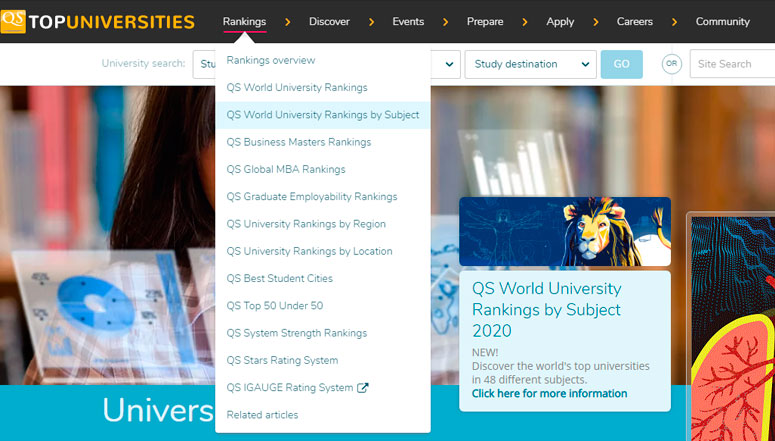The width and height of the screenshot is (775, 441).
Task: Click the arrow chevron after Apply
Action: point(596,22)
